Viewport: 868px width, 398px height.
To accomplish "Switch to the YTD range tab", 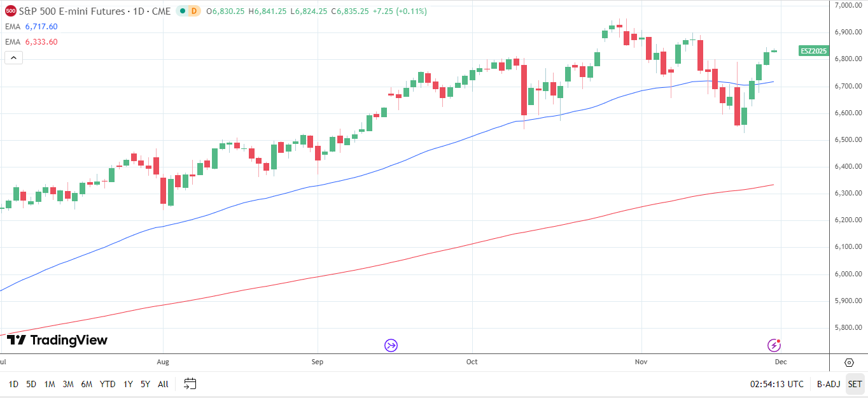I will 107,384.
